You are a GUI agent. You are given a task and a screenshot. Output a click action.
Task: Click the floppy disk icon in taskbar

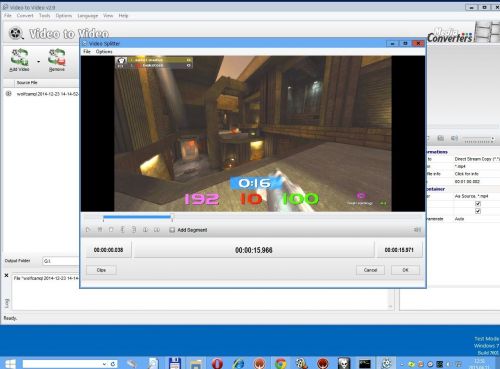click(175, 363)
